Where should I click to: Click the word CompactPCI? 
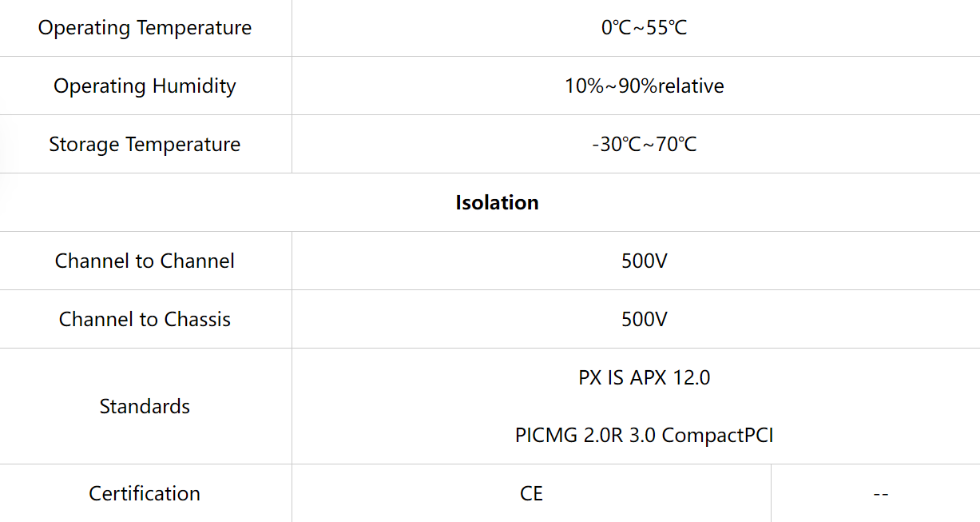click(x=717, y=436)
